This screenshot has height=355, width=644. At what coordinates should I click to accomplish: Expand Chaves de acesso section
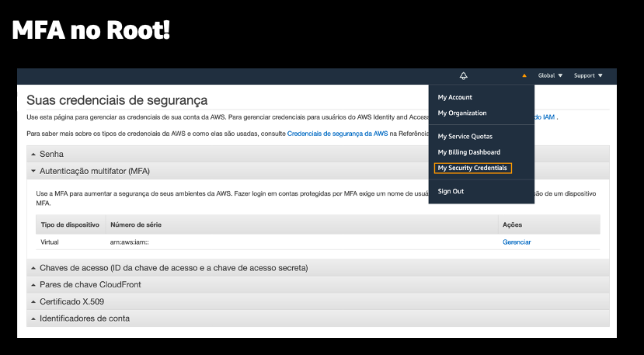click(x=318, y=268)
